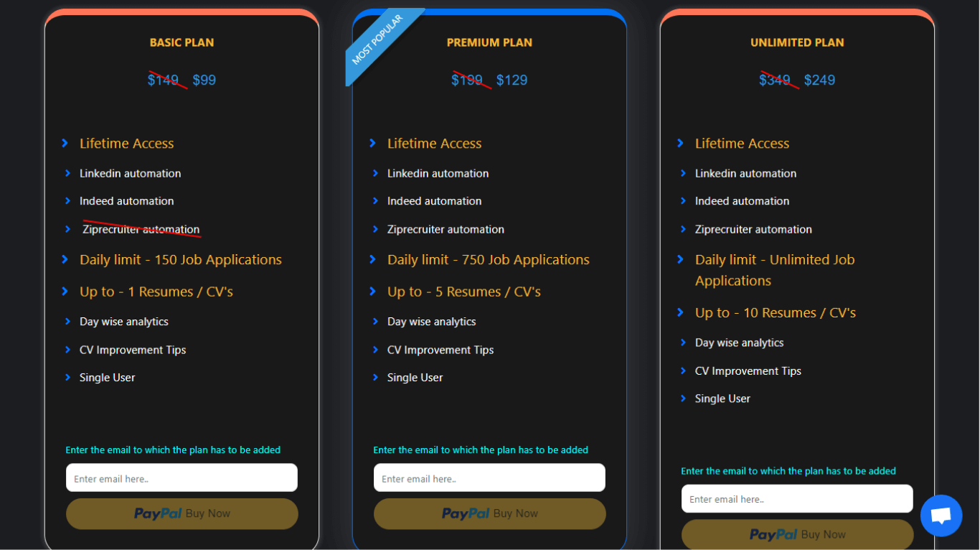Click Premium plan's Single User text

pyautogui.click(x=415, y=378)
